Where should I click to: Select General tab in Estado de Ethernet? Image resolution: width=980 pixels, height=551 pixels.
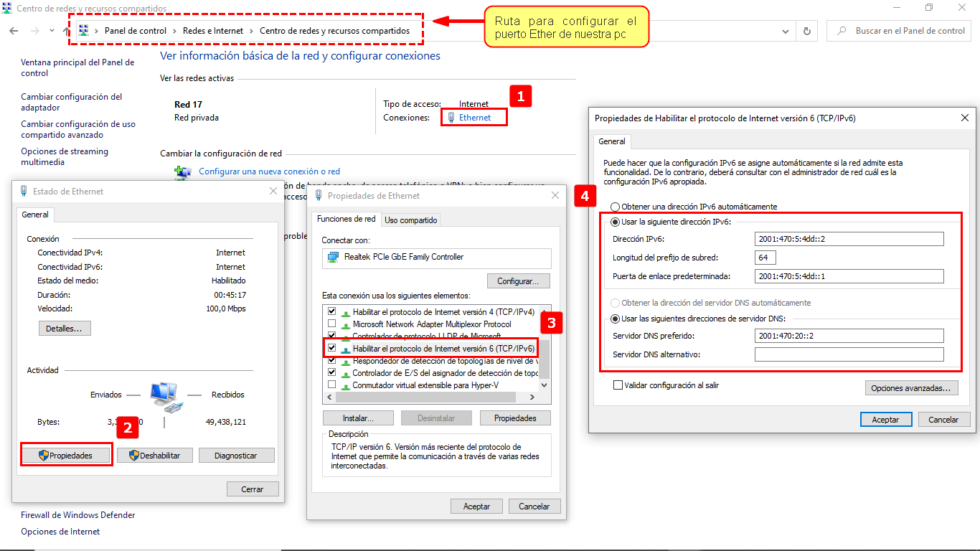point(35,215)
